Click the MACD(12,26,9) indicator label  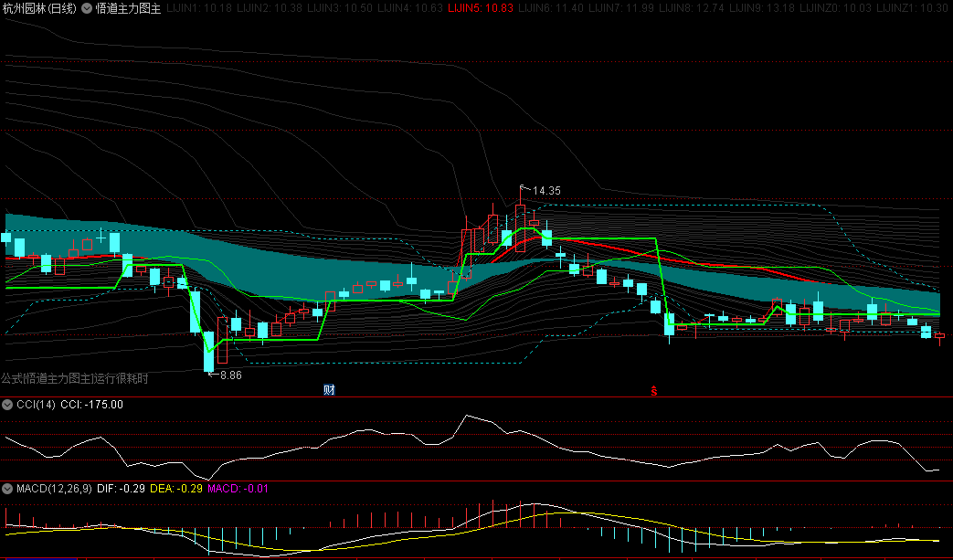click(x=54, y=489)
